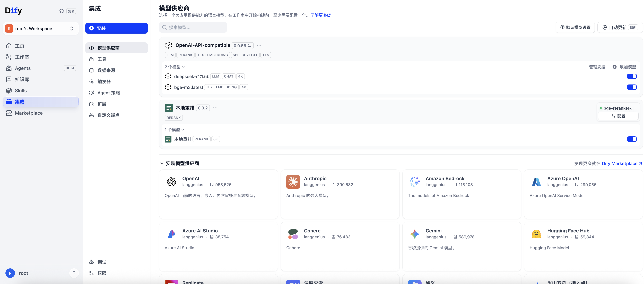The width and height of the screenshot is (644, 284).
Task: Click the OpenAI-API-compatible provider icon
Action: pyautogui.click(x=169, y=45)
